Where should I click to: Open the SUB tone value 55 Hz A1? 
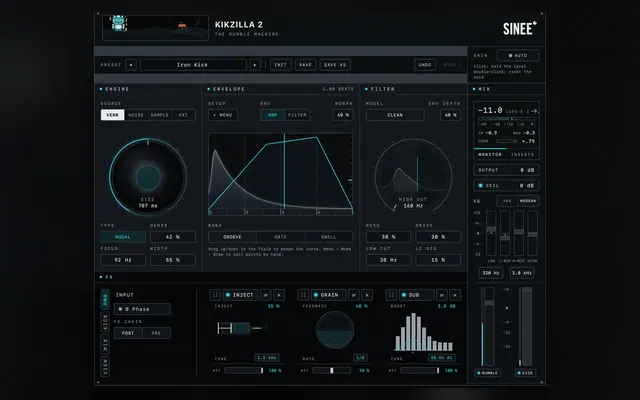[x=442, y=358]
